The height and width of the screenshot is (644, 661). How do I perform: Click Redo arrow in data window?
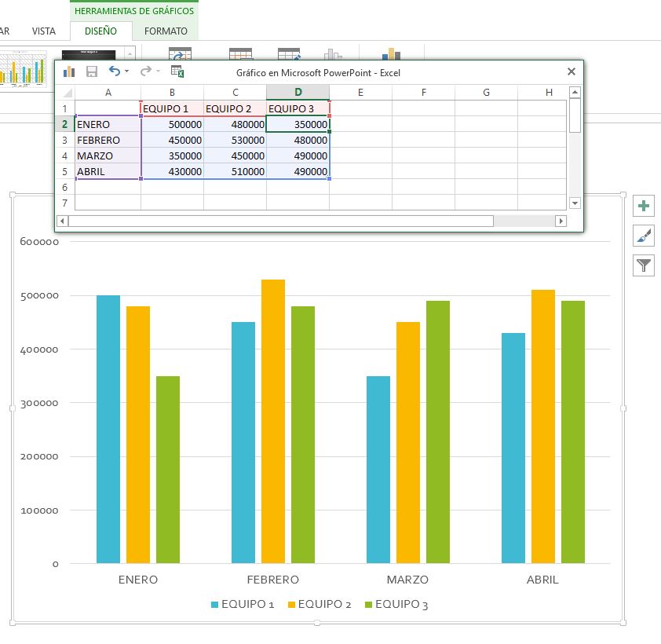tap(145, 71)
